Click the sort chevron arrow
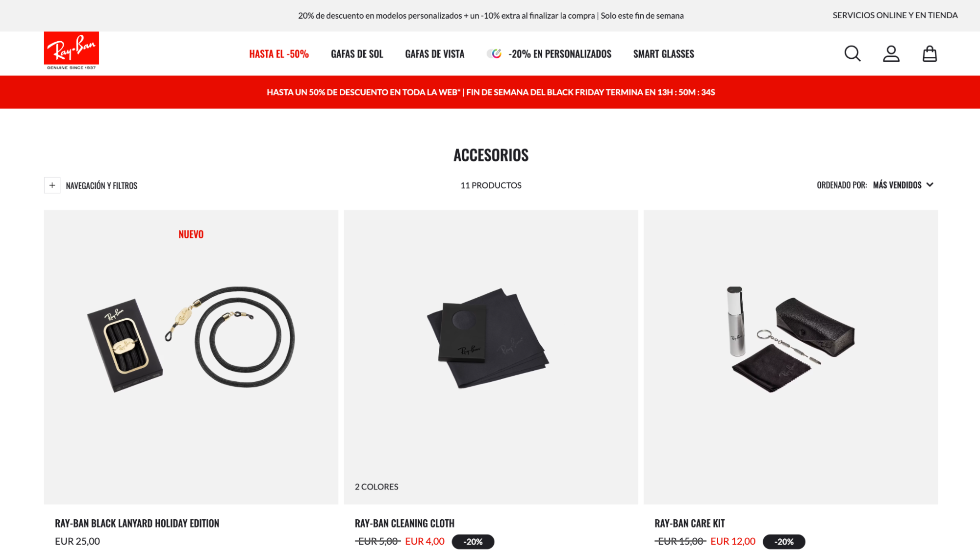The width and height of the screenshot is (980, 558). click(930, 185)
